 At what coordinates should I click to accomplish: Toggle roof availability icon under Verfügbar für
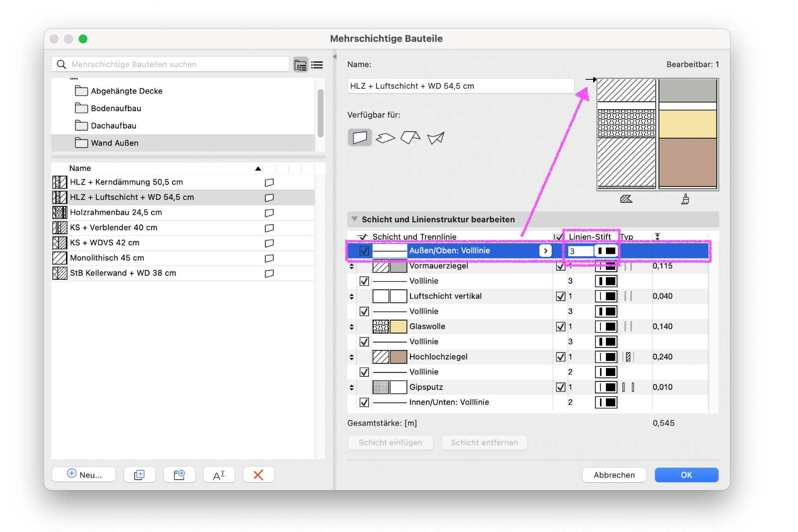[x=410, y=138]
